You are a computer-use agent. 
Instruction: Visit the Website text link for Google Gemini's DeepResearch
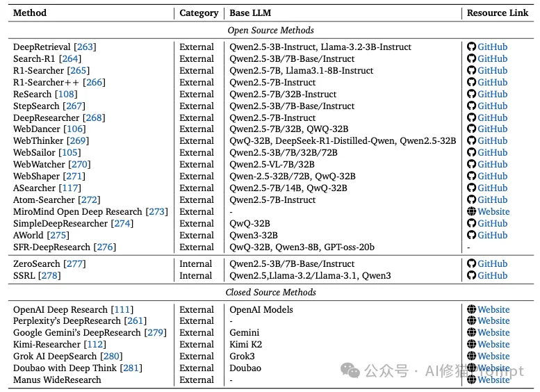tap(493, 333)
